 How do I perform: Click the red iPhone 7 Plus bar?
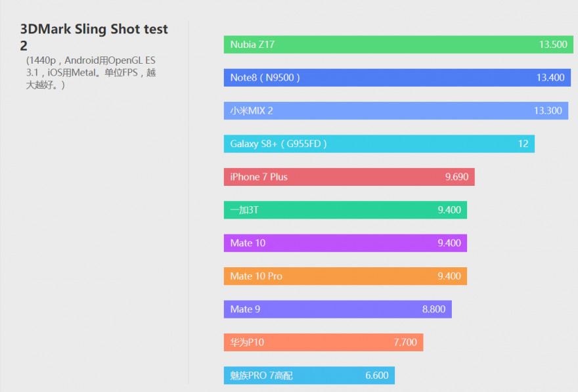[348, 177]
